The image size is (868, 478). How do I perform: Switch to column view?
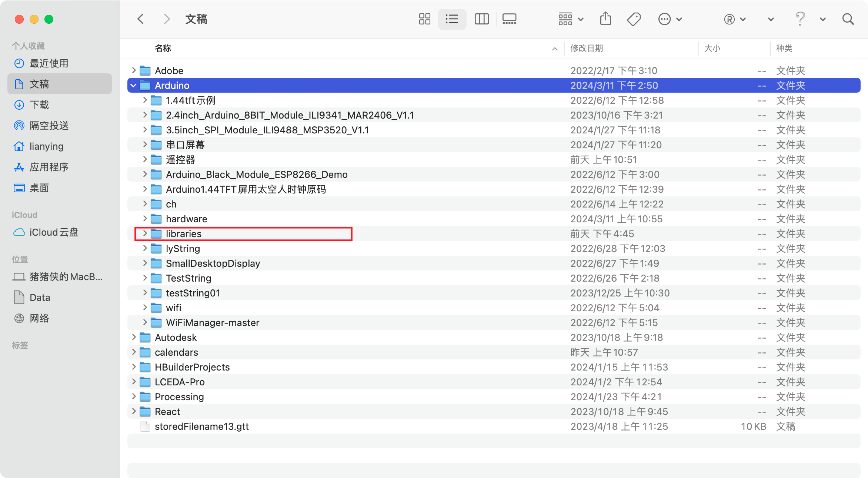coord(481,19)
